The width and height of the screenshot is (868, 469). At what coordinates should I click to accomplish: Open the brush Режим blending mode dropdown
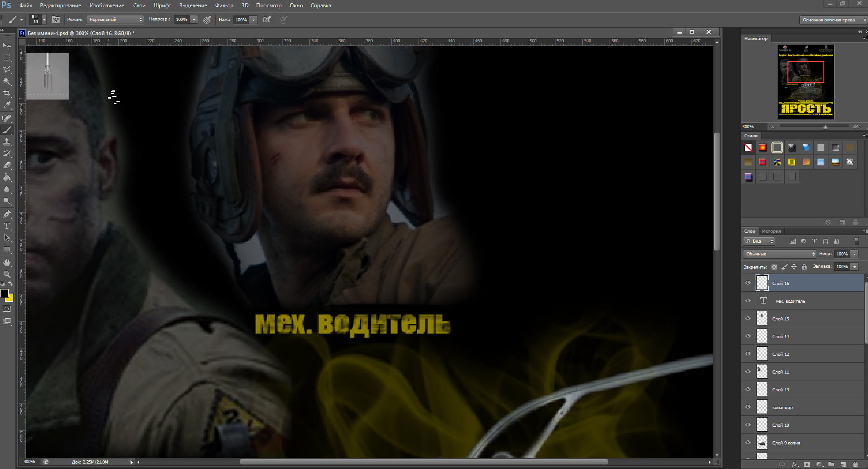tap(115, 20)
